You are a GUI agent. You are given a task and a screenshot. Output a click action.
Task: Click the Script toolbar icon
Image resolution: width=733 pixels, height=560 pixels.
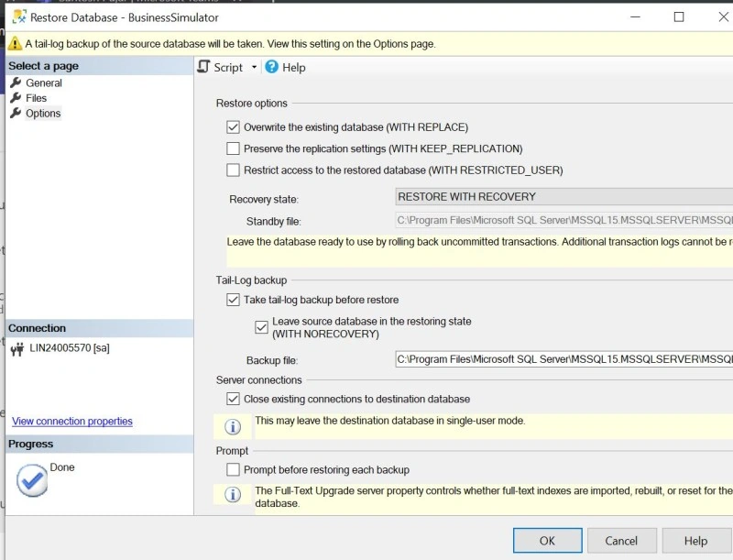coord(203,67)
